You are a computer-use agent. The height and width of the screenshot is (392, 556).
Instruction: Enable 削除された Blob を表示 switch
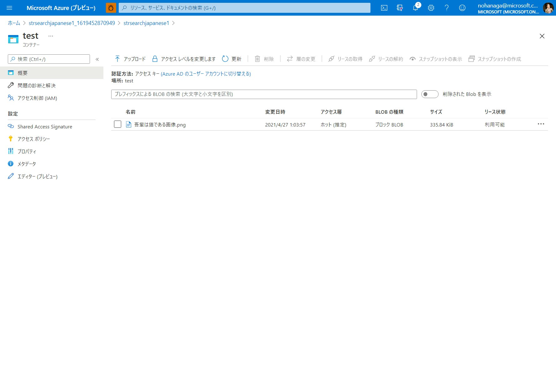(430, 94)
